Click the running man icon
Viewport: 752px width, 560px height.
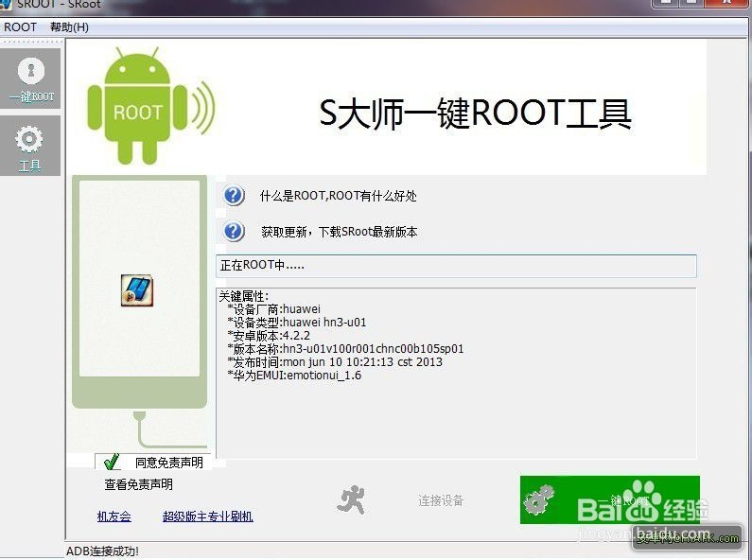(x=351, y=500)
